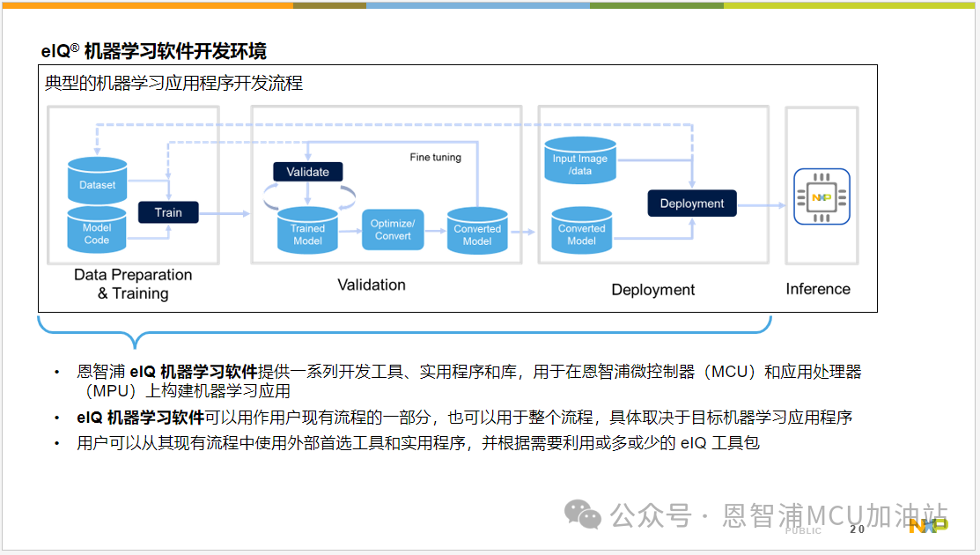Click the slide title "eIQ® 机器学习软件开发环境"

tap(154, 50)
